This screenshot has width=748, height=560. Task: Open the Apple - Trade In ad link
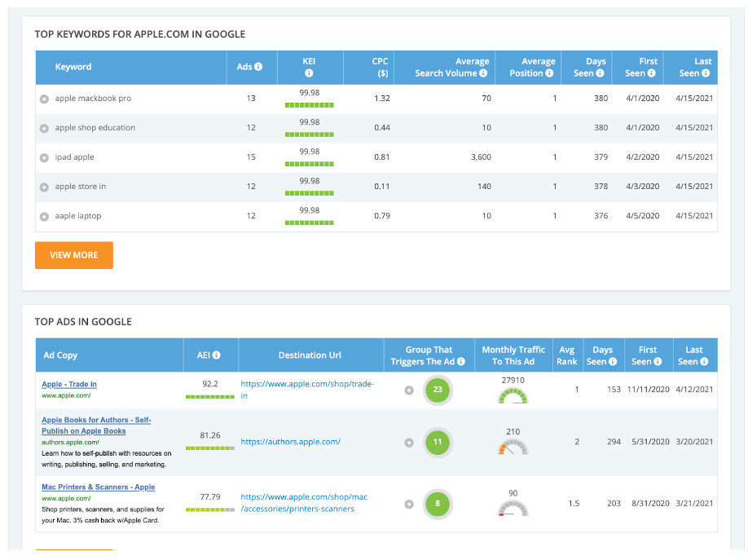point(69,384)
